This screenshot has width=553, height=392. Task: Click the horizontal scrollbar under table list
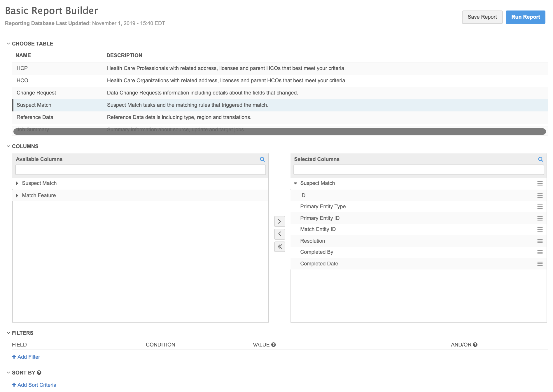point(279,132)
